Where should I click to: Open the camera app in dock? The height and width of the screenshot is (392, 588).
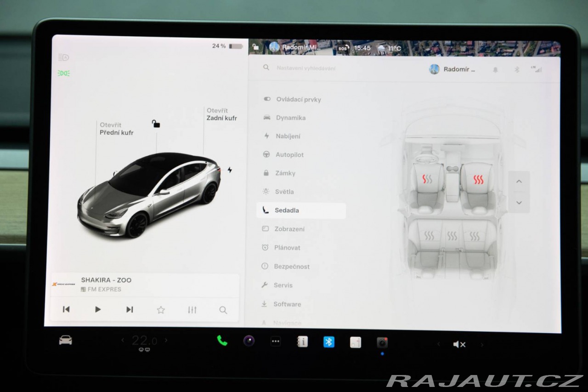249,341
